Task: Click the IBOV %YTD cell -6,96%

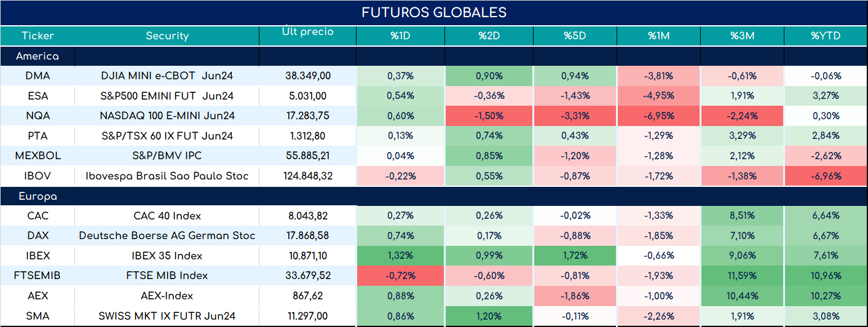Action: (826, 176)
